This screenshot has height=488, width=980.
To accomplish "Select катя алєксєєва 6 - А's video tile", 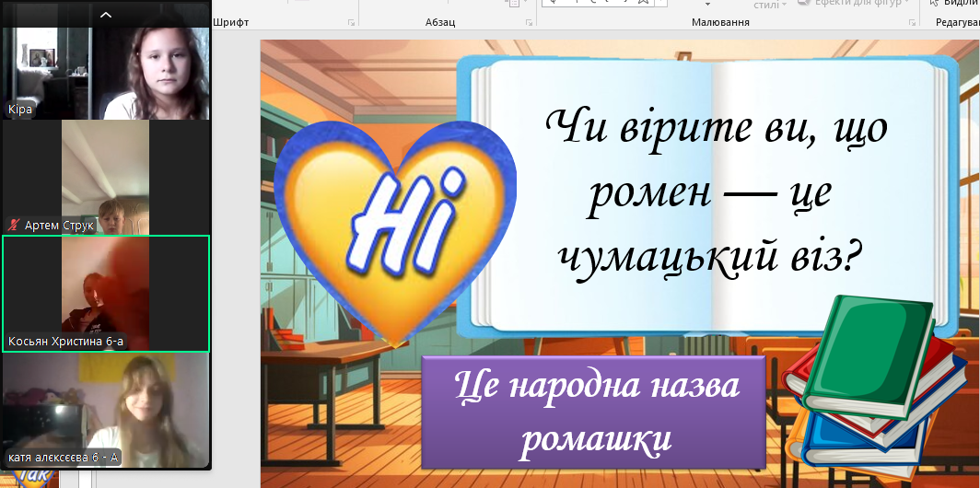I will click(106, 411).
